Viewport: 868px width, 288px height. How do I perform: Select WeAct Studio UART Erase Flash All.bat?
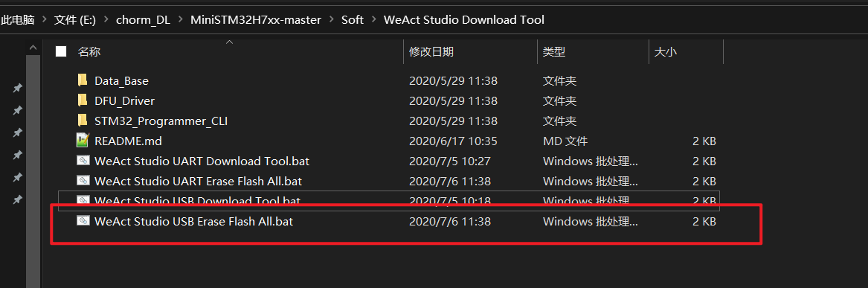[198, 181]
